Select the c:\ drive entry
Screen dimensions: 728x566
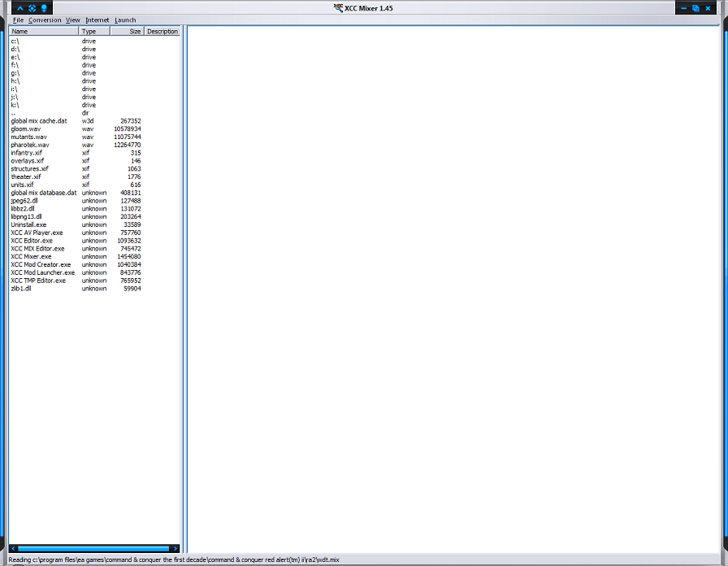(x=15, y=41)
